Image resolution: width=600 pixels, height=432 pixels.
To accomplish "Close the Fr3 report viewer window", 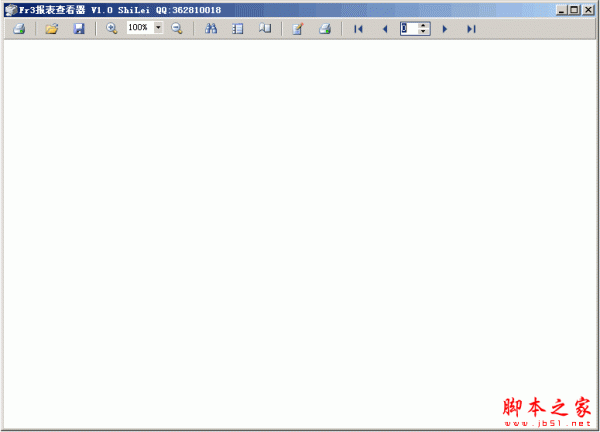I will pyautogui.click(x=588, y=10).
